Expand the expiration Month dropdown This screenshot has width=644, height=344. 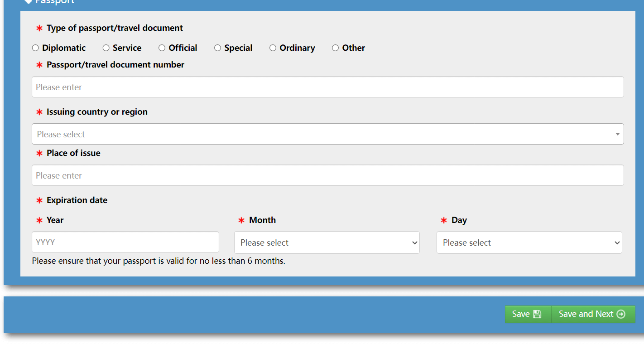click(x=327, y=242)
